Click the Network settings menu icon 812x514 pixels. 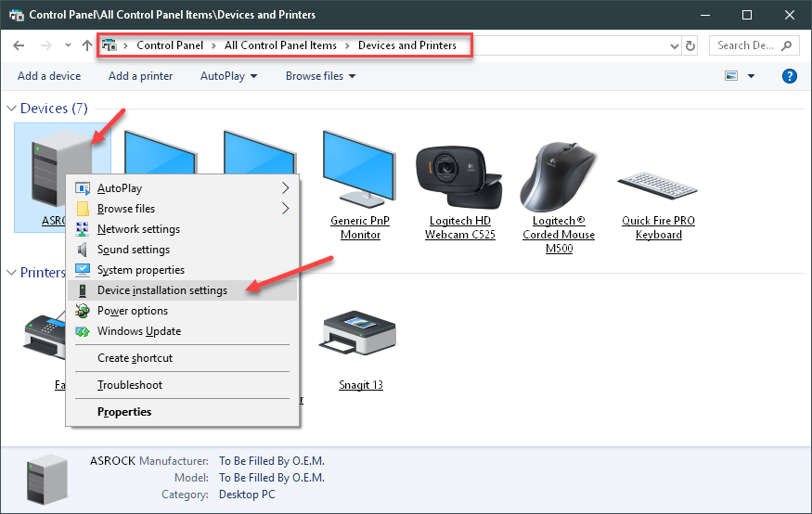point(83,229)
